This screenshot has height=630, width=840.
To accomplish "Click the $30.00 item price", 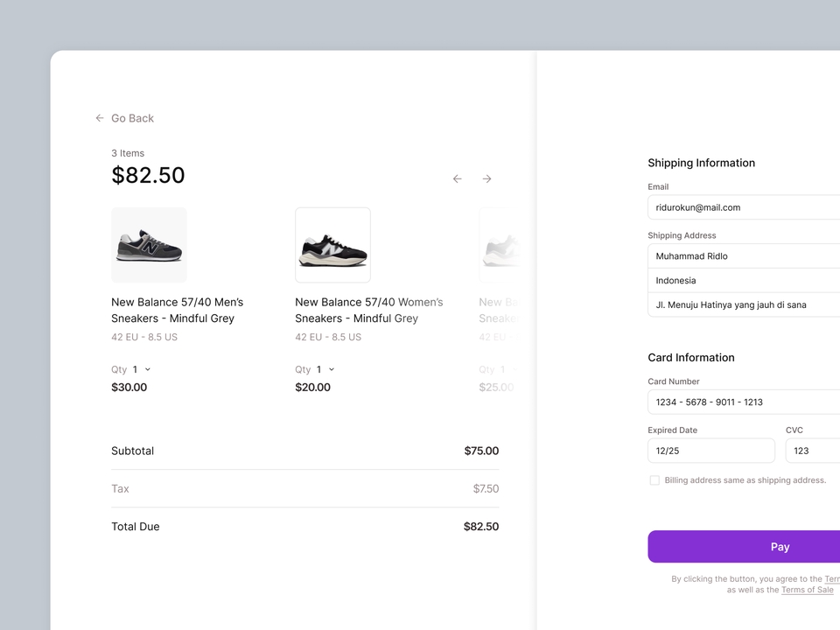I will pos(129,388).
